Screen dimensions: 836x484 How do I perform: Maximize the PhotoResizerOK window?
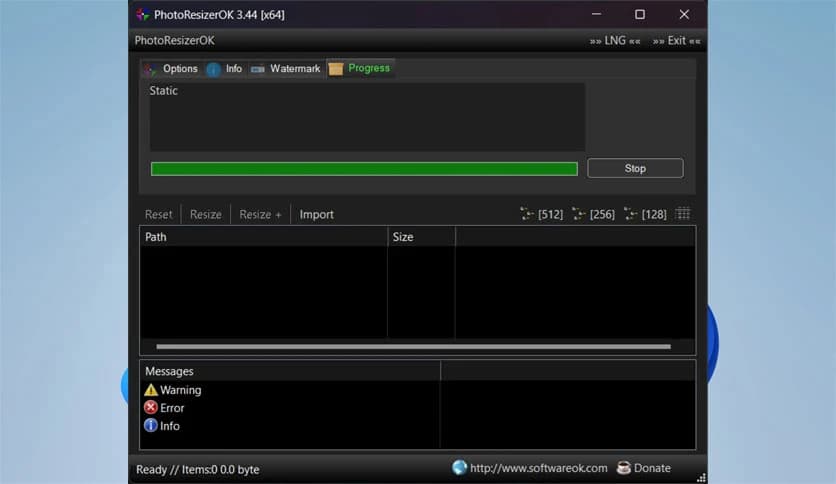click(x=640, y=14)
